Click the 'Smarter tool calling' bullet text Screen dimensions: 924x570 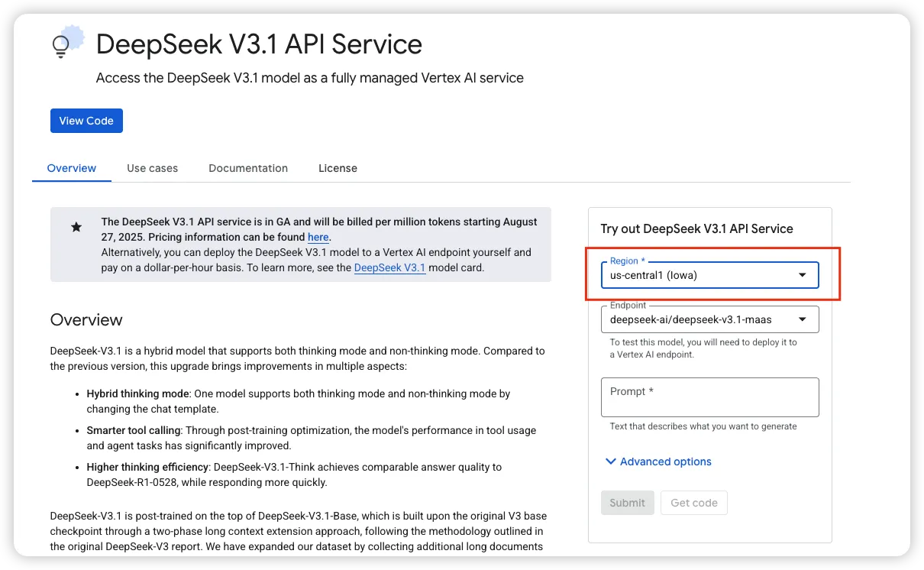134,430
